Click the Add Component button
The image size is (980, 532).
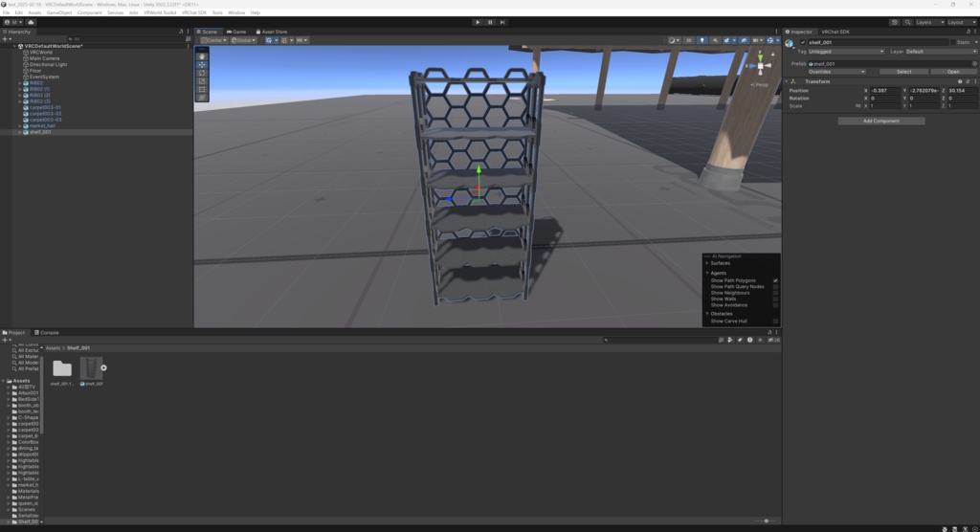point(881,122)
